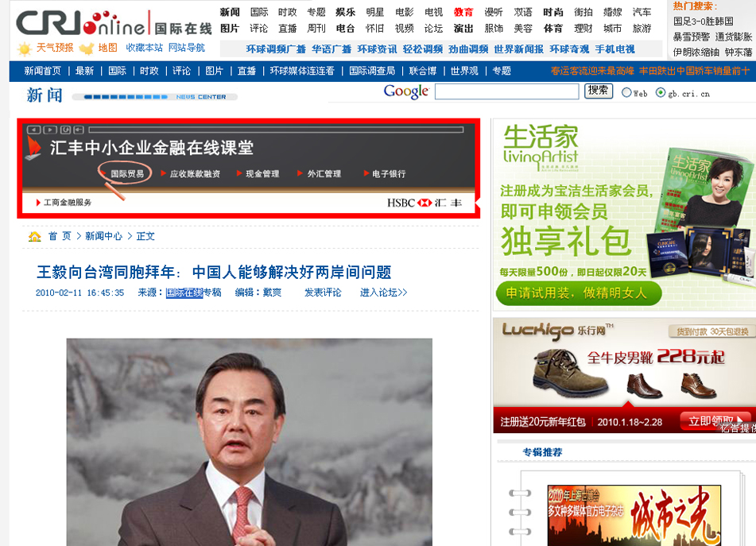The width and height of the screenshot is (756, 546).
Task: Open the 发表评论 comment link
Action: point(323,292)
